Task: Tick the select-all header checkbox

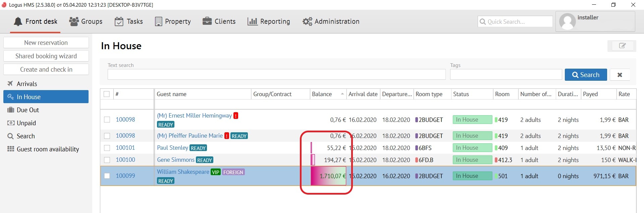Action: pyautogui.click(x=107, y=94)
